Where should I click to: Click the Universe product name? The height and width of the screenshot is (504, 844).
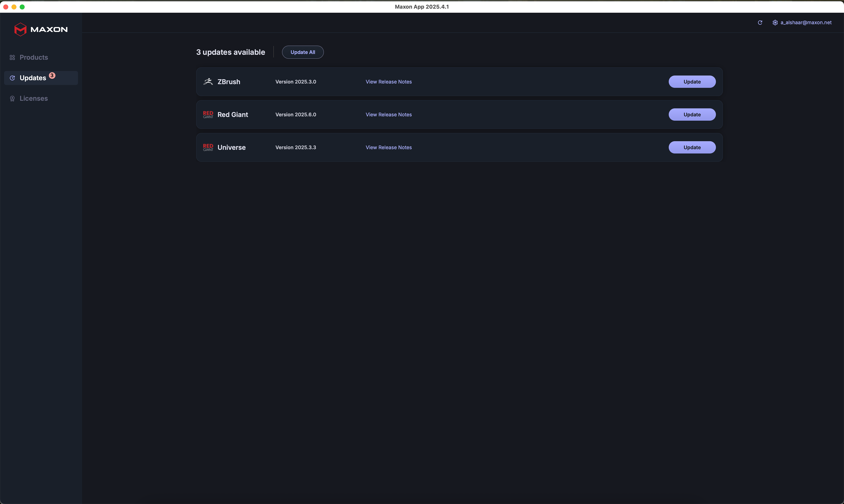231,147
